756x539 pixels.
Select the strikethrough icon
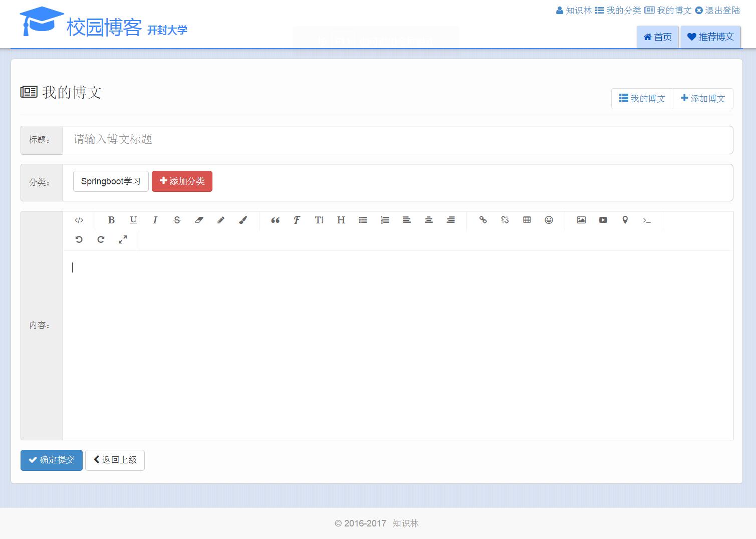pyautogui.click(x=177, y=220)
